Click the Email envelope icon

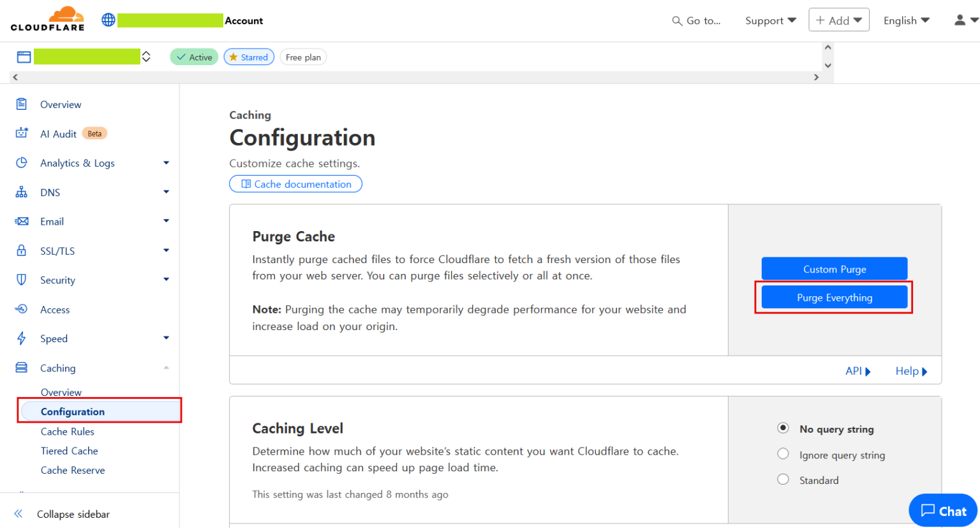22,221
